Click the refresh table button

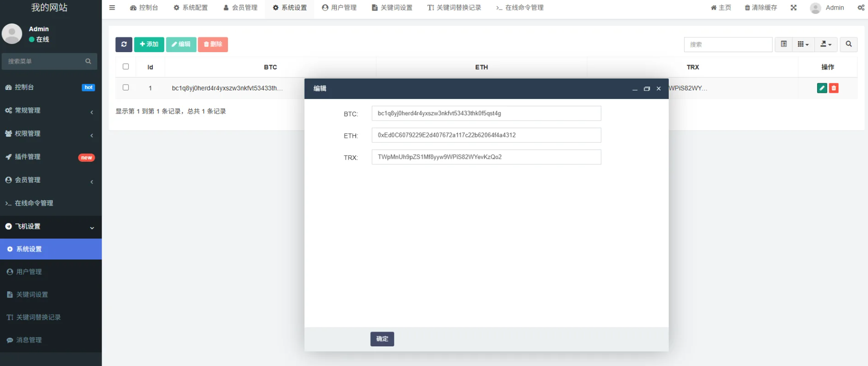coord(124,44)
